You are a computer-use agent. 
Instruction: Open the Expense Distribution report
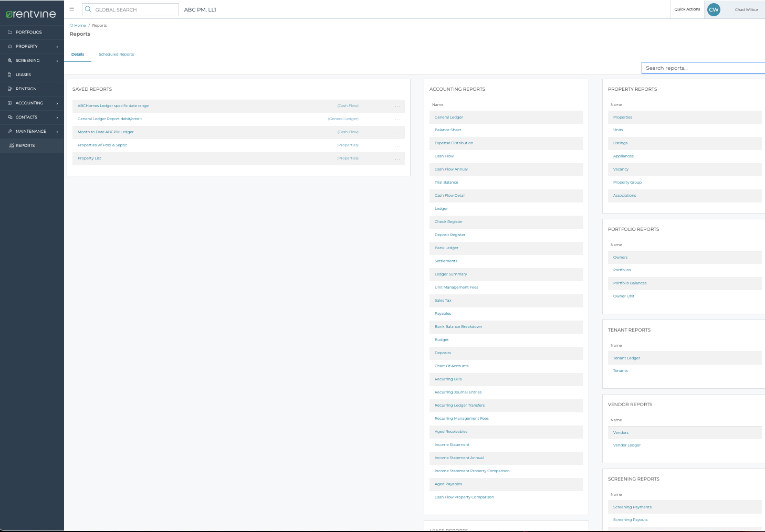click(x=454, y=143)
